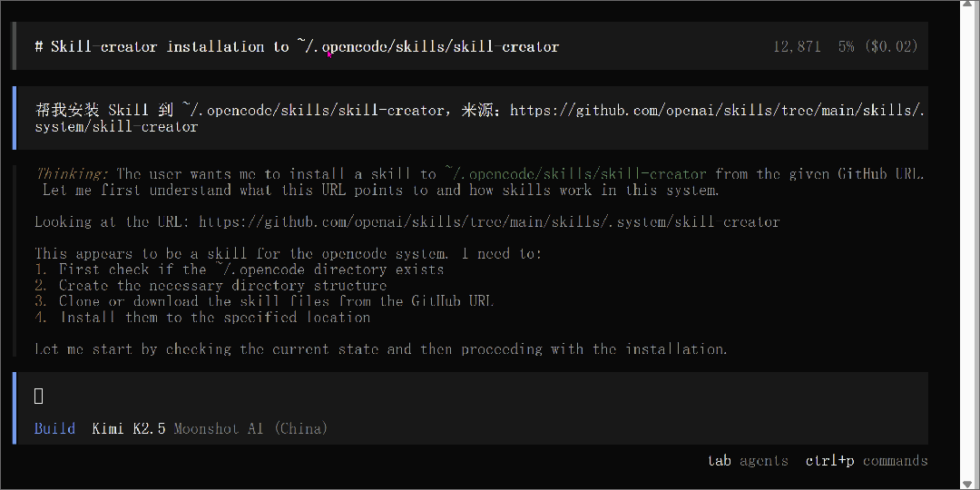Image resolution: width=980 pixels, height=490 pixels.
Task: Click step 1 about checking ~/.opencode directory
Action: [240, 269]
